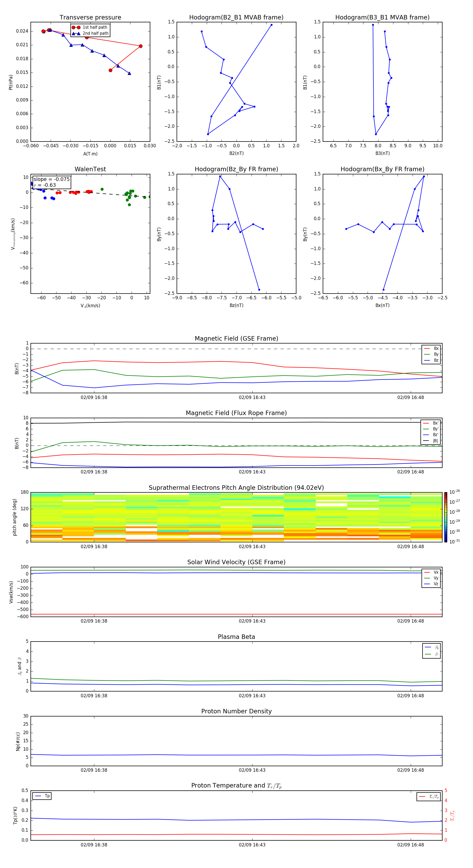Select the βp entry in Plasma Beta legend
The width and height of the screenshot is (473, 868).
tap(431, 647)
